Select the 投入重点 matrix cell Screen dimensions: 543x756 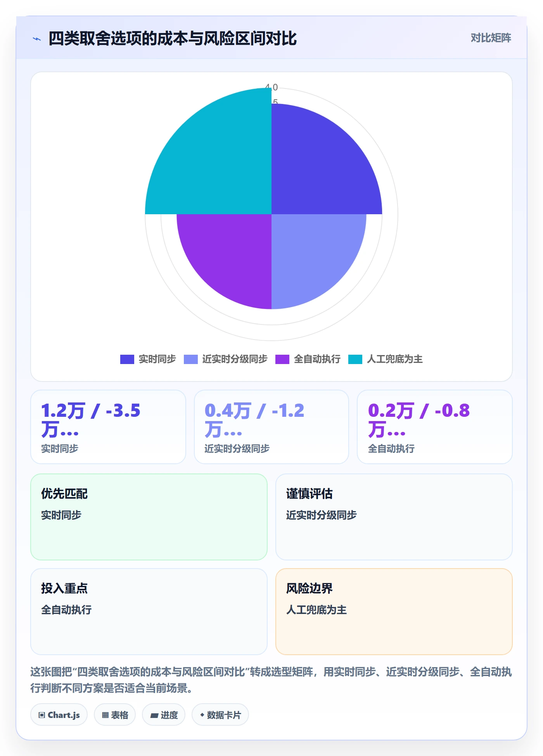[x=149, y=612]
